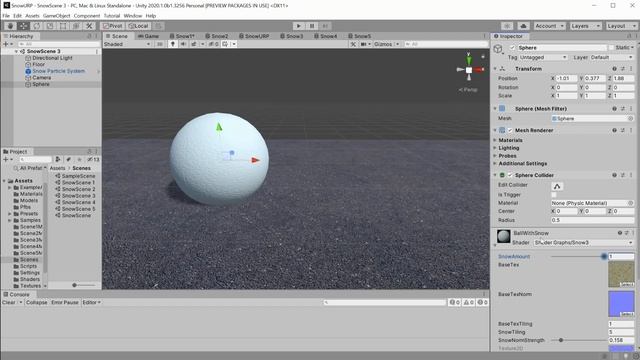Select the Hand tool in the toolbar
The width and height of the screenshot is (640, 360).
click(x=10, y=26)
